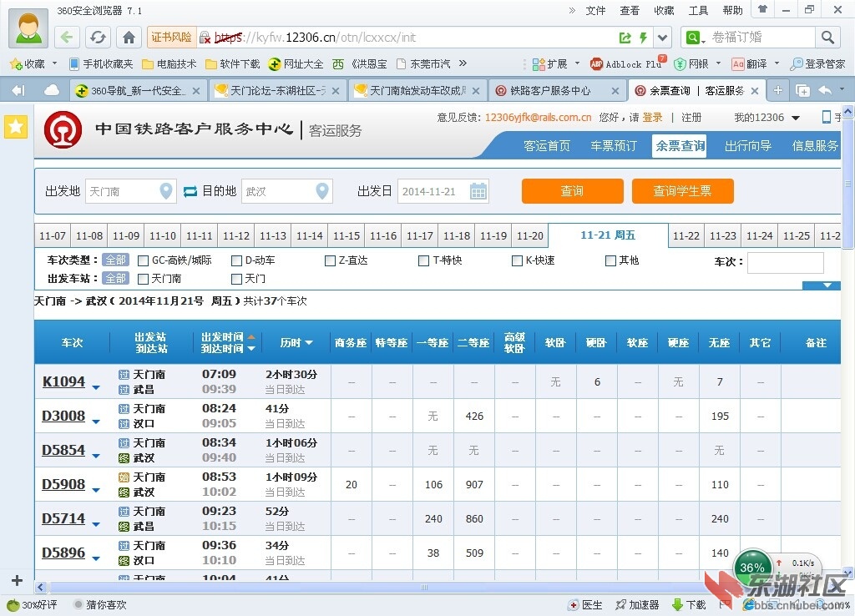Open the 帮助 menu

coord(733,10)
